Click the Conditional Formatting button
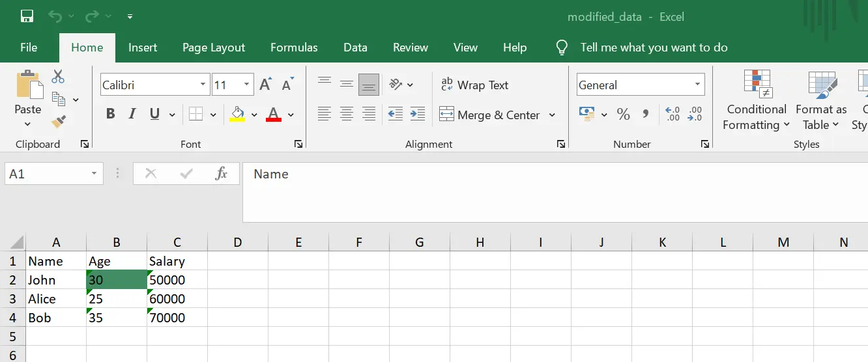This screenshot has width=868, height=362. click(x=757, y=101)
